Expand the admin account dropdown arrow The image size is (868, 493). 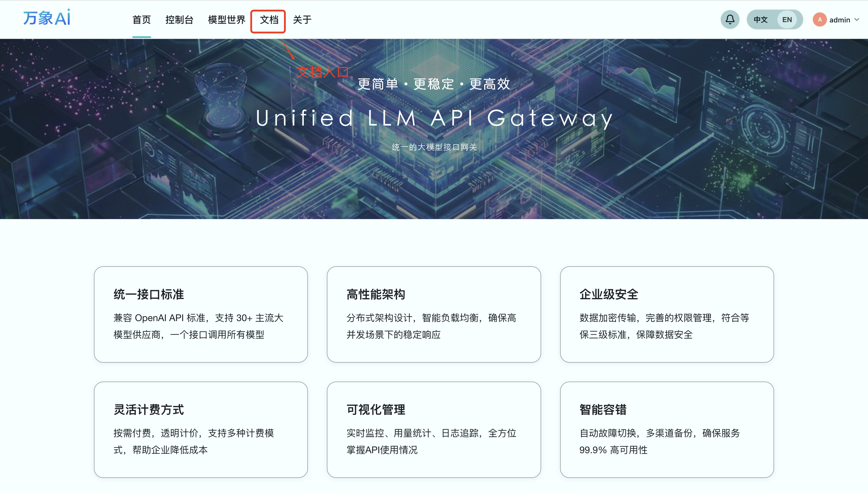(x=857, y=20)
